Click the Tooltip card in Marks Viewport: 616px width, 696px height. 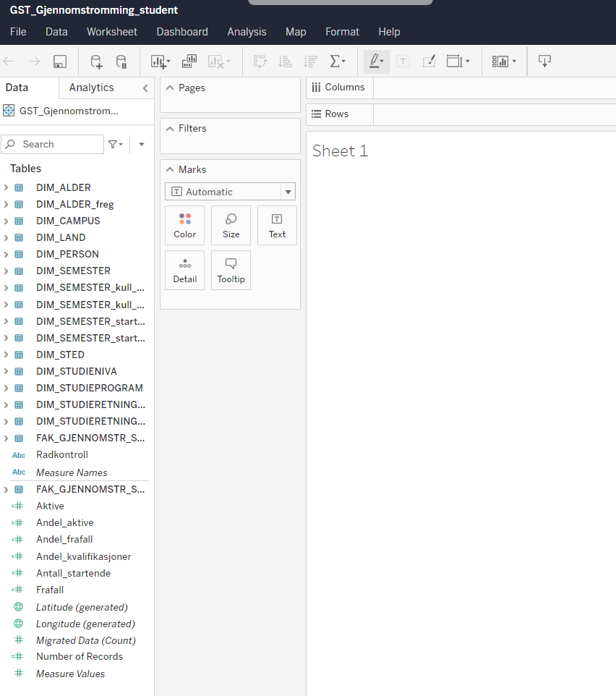pyautogui.click(x=231, y=270)
